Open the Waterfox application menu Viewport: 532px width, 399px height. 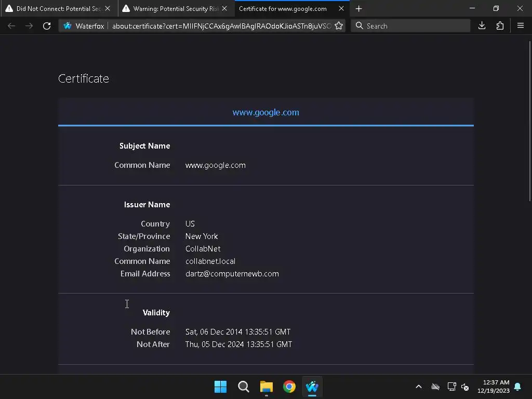tap(521, 26)
